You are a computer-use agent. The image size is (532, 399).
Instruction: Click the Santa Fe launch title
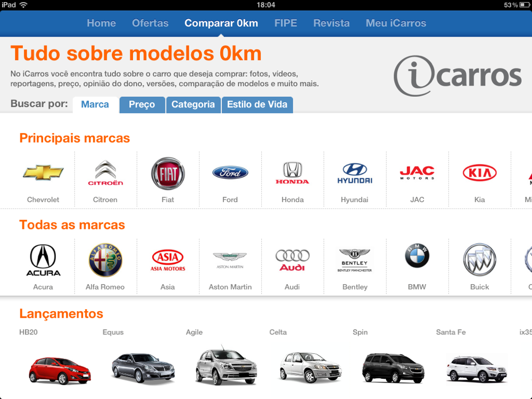[x=451, y=332]
